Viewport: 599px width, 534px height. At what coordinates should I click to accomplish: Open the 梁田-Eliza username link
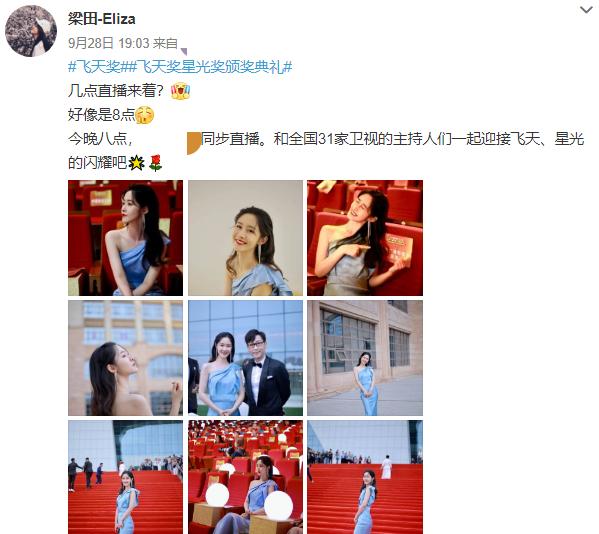pos(102,19)
